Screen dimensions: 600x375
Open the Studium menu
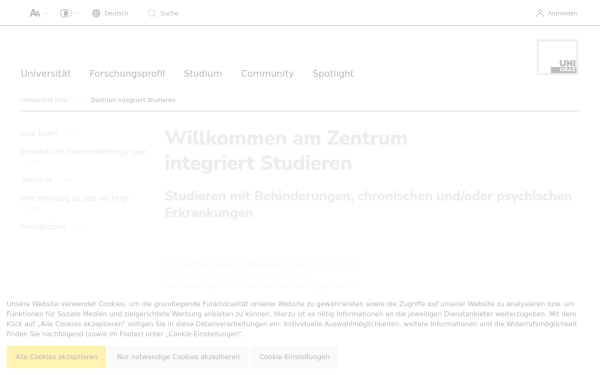click(203, 73)
